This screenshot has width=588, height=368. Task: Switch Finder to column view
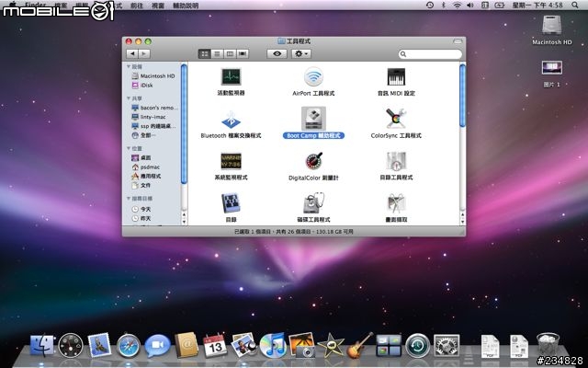230,54
